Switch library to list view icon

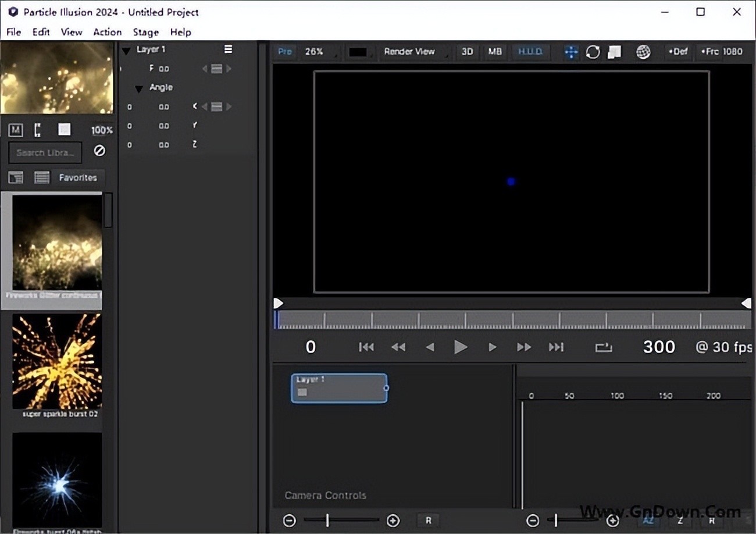pyautogui.click(x=42, y=177)
